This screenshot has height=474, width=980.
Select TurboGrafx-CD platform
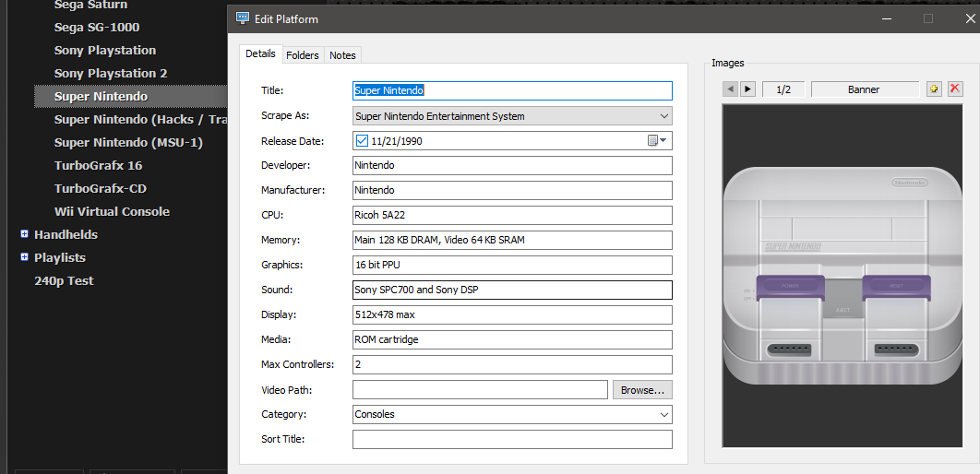pos(101,189)
